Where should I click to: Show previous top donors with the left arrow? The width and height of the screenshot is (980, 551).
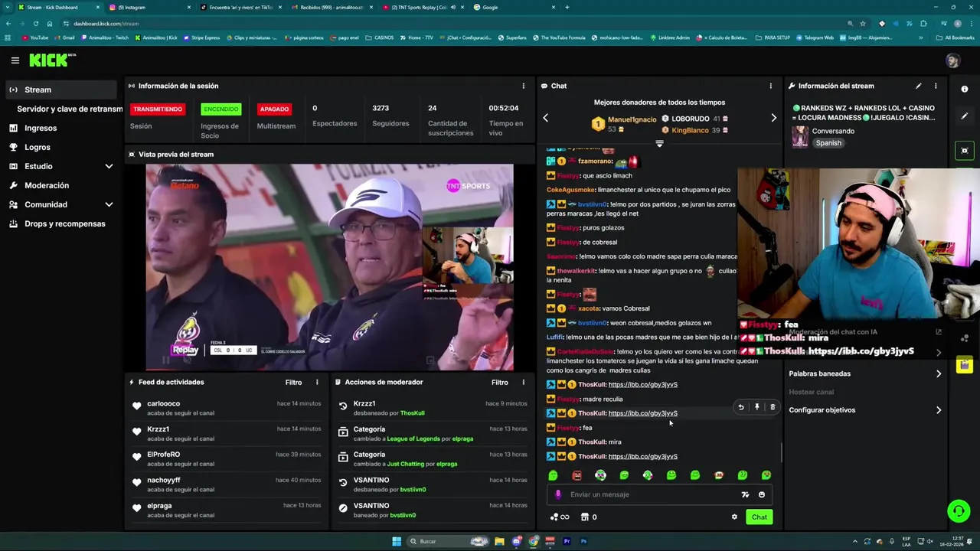click(546, 117)
